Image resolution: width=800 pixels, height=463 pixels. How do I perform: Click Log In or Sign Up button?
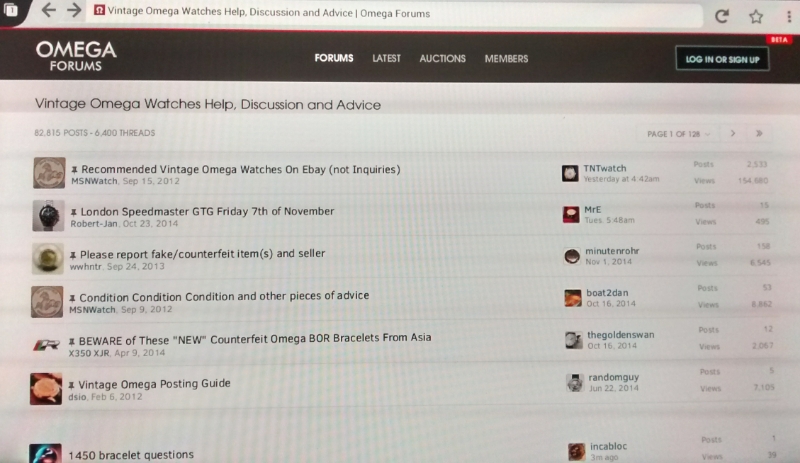click(x=722, y=60)
